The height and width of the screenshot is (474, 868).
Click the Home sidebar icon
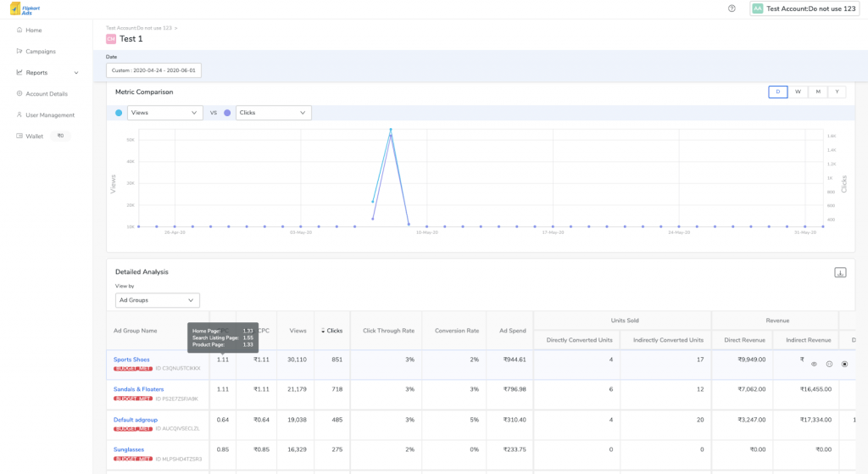pos(19,30)
